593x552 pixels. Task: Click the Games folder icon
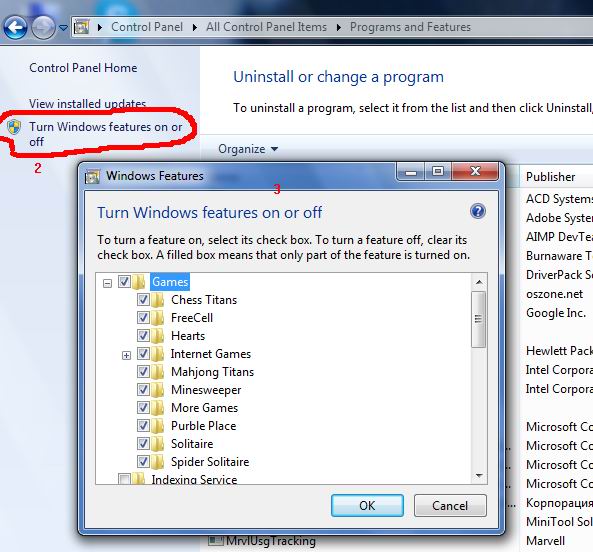pos(140,282)
